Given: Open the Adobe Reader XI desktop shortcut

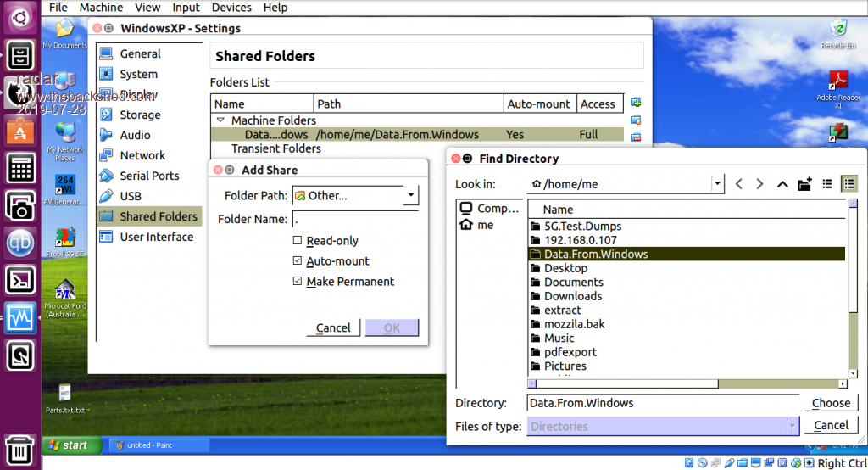Looking at the screenshot, I should [x=837, y=79].
